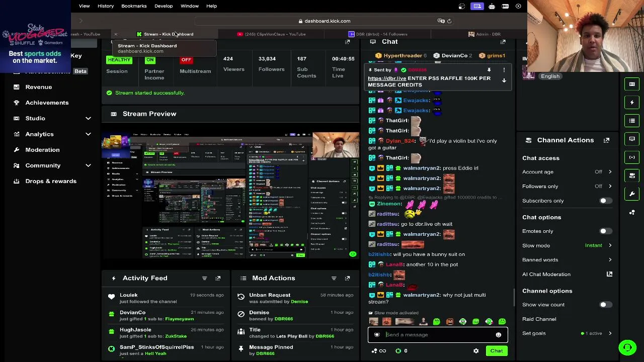
Task: Pop out the Mod Actions panel
Action: (x=347, y=278)
